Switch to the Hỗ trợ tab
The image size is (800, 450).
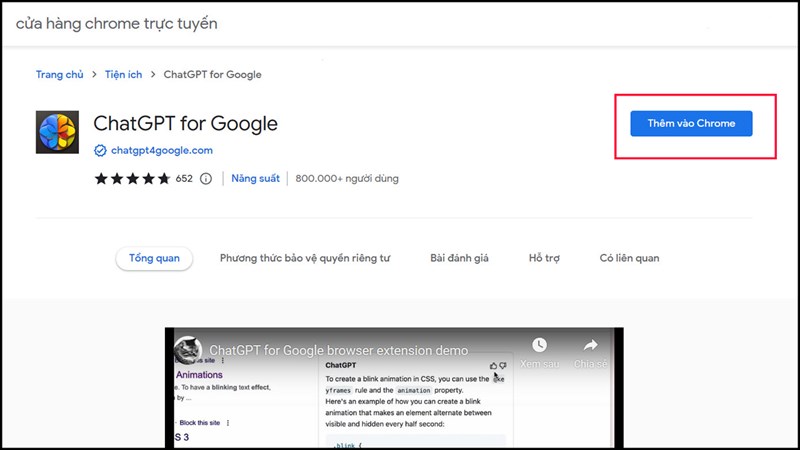544,258
